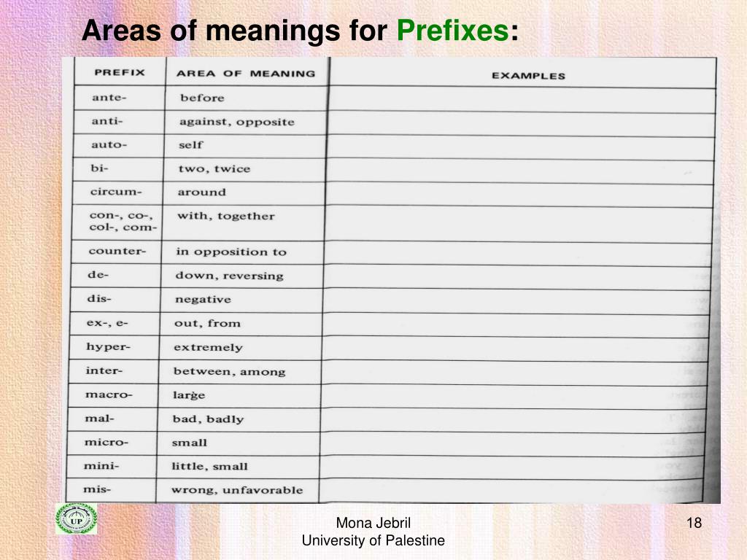Click the empty examples cell for de-
This screenshot has height=560, width=747.
pyautogui.click(x=518, y=276)
